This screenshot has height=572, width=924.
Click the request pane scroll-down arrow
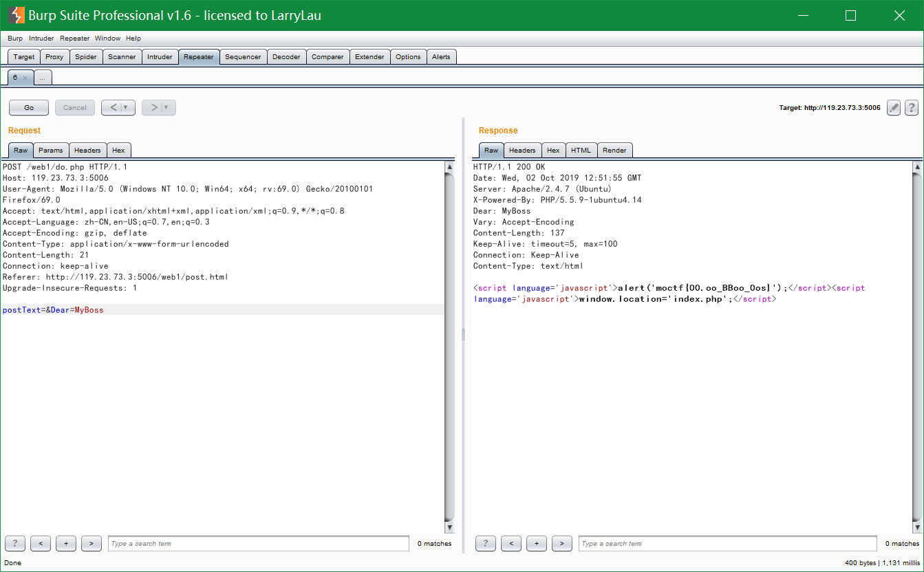[450, 527]
